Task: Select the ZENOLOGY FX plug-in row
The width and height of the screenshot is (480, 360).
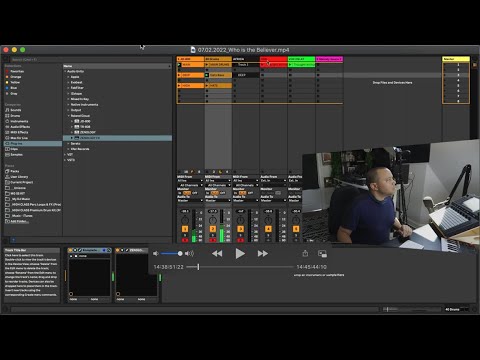Action: [117, 138]
